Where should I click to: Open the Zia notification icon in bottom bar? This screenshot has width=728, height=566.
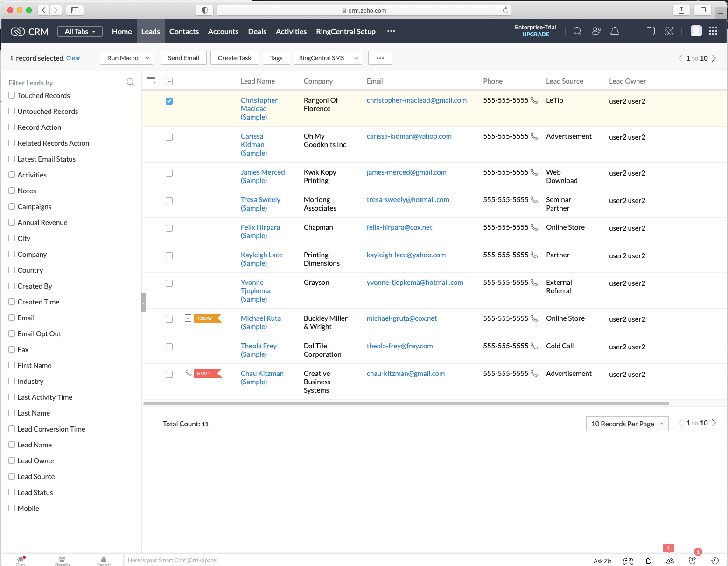(670, 560)
